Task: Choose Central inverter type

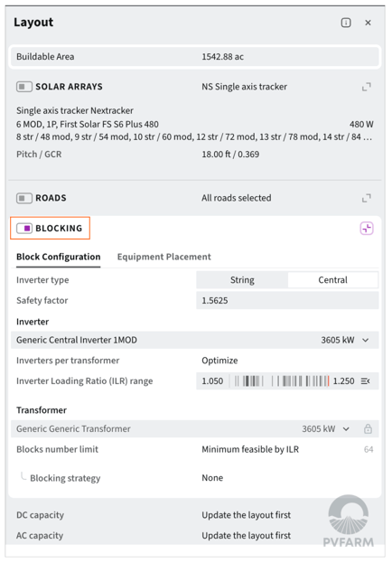Action: (332, 280)
